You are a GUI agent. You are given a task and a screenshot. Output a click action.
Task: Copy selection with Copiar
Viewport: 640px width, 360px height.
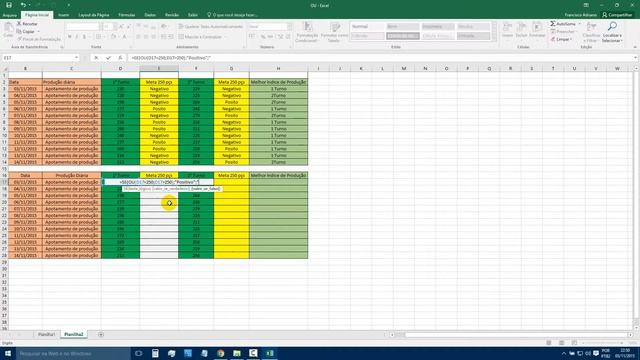26,31
